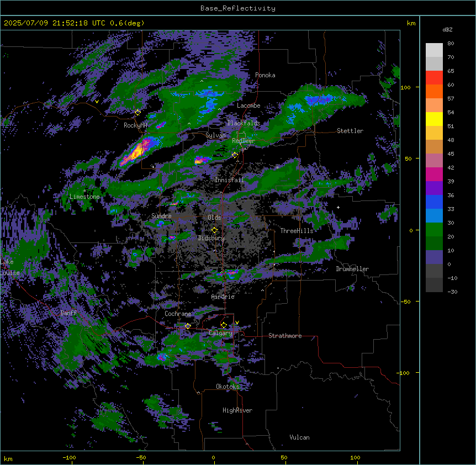Click the 45 value on the dBZ scale
This screenshot has height=465, width=476.
[x=451, y=154]
